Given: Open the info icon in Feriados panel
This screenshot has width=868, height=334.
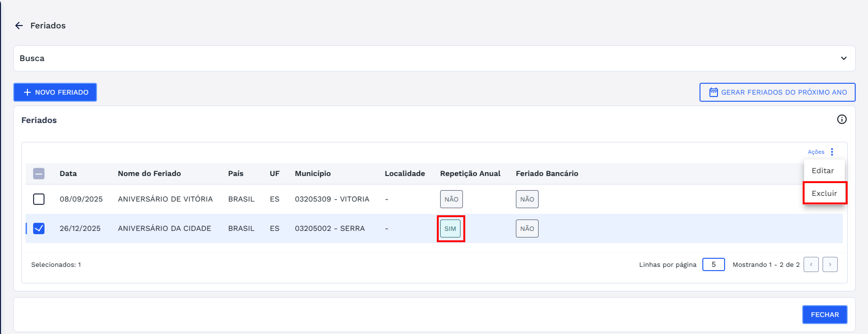Looking at the screenshot, I should (x=841, y=119).
